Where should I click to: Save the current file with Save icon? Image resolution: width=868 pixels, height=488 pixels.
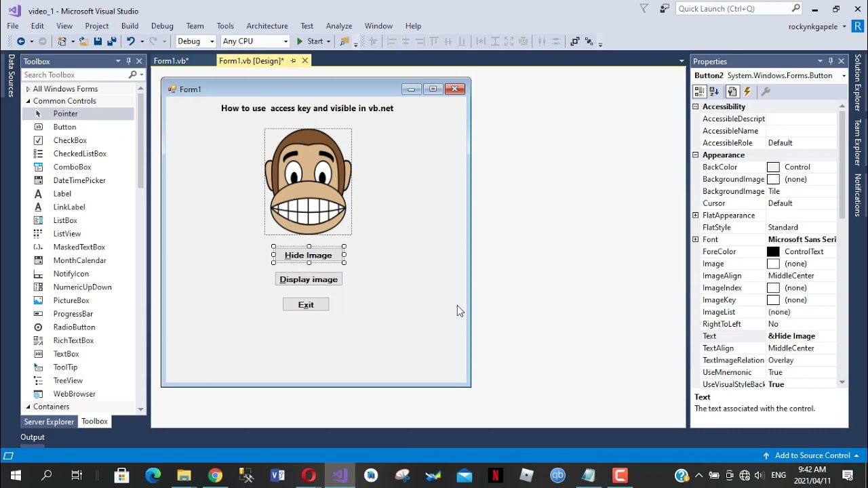98,41
